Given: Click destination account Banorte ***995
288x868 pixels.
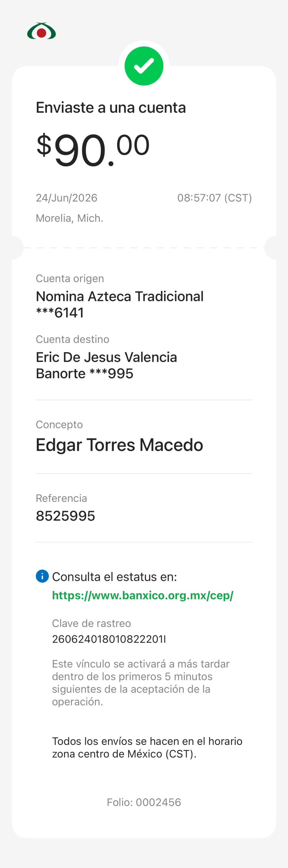Looking at the screenshot, I should click(x=85, y=373).
